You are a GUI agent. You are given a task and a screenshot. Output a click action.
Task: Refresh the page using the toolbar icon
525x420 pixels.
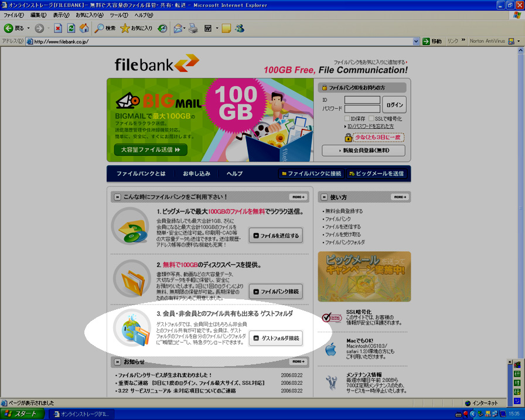coord(71,29)
